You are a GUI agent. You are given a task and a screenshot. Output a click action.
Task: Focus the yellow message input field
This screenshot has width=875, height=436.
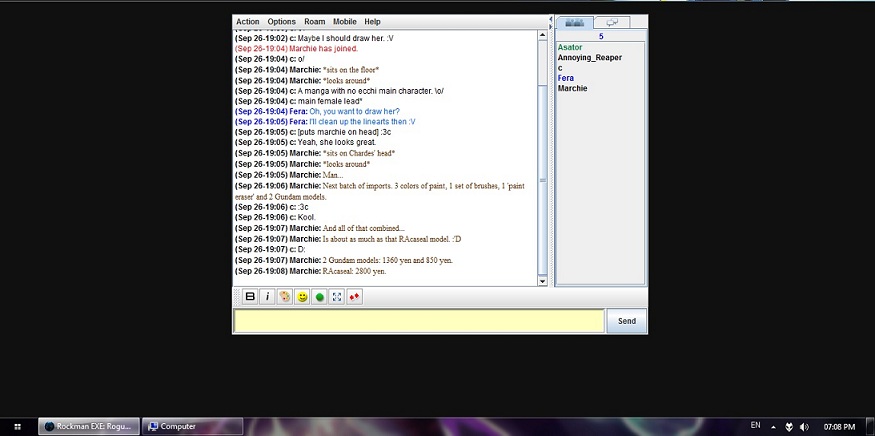pyautogui.click(x=419, y=321)
